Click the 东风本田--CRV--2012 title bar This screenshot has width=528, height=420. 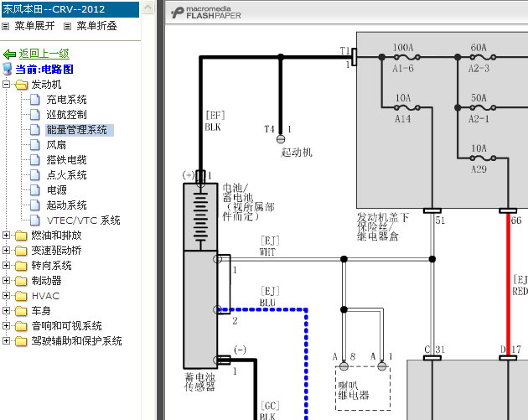[x=70, y=9]
